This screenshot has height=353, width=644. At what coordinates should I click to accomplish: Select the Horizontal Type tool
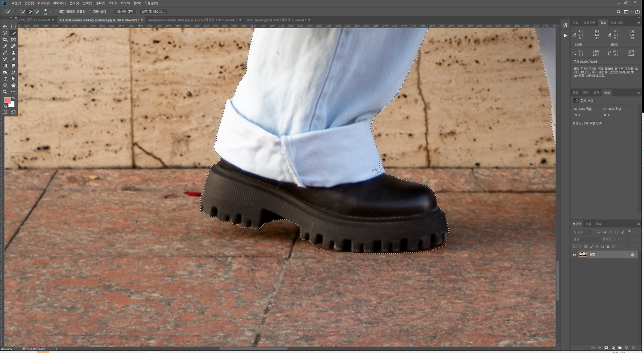tap(5, 79)
